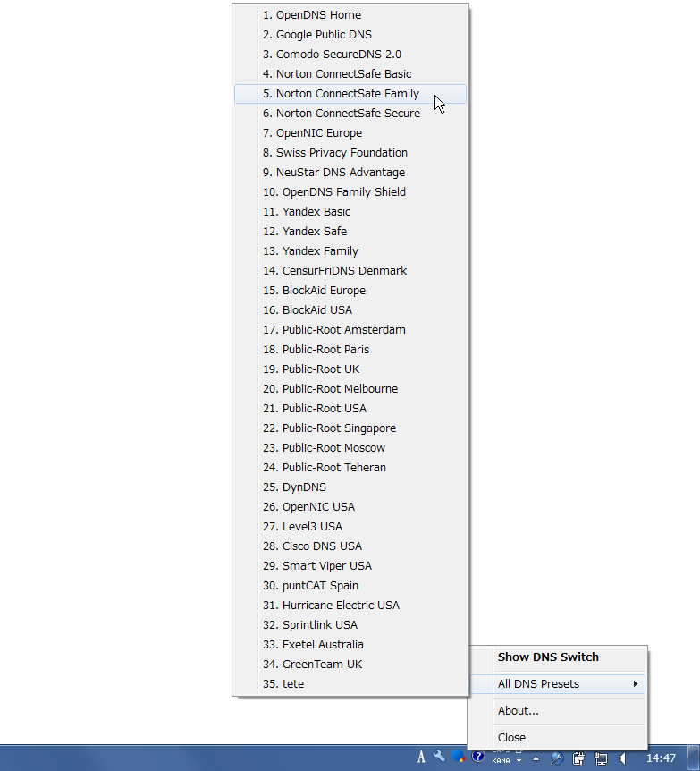This screenshot has height=771, width=700.
Task: Pick Cisco DNS USA
Action: (350, 546)
